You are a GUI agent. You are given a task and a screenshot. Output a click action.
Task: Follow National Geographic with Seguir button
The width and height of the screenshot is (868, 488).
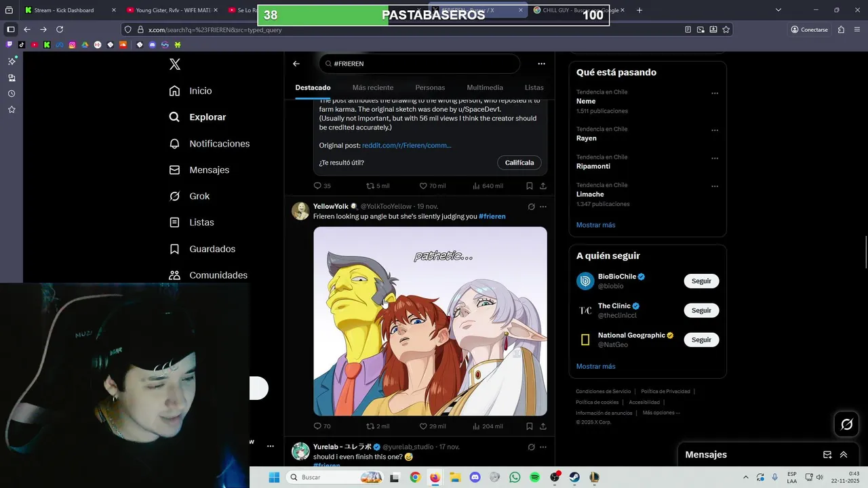pos(701,340)
